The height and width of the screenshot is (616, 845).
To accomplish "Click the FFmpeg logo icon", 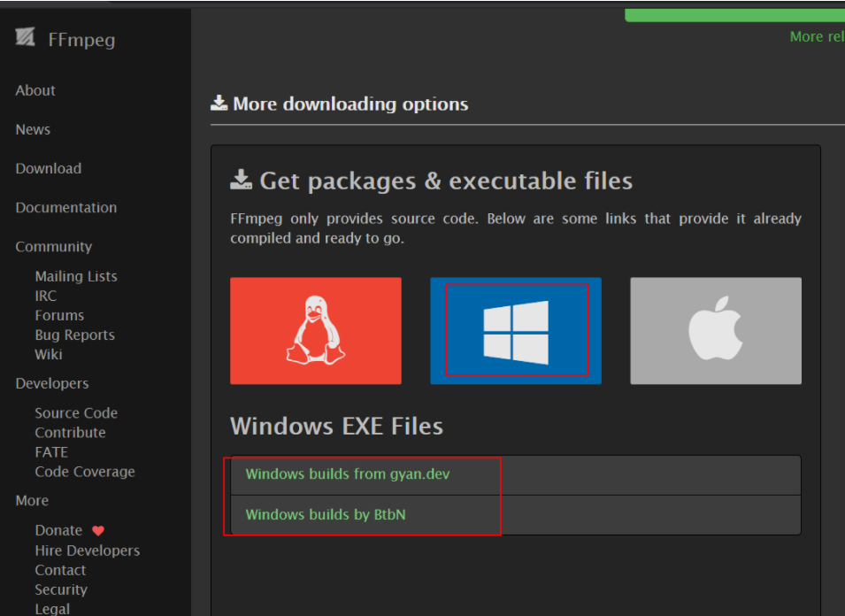I will tap(25, 37).
